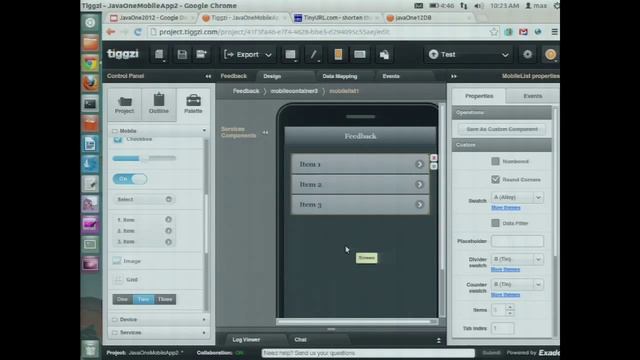Click the screen layout icon beside Export
Viewport: 640px width, 360px height.
coord(290,54)
